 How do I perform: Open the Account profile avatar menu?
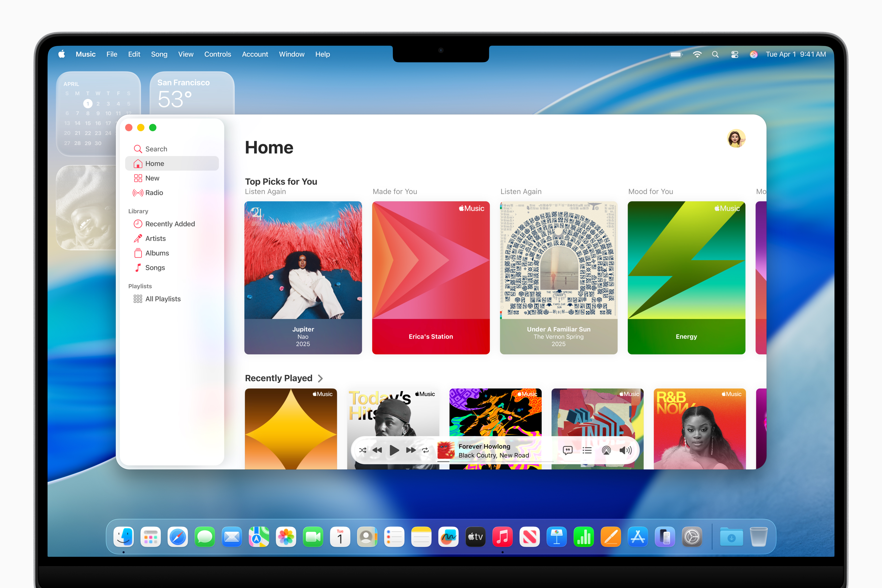(736, 138)
